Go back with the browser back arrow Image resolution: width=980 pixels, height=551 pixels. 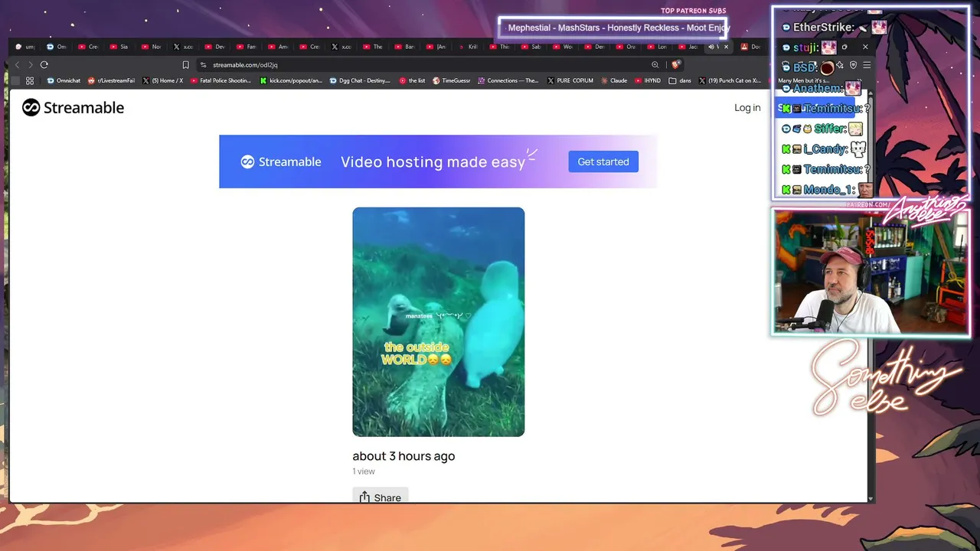(x=17, y=65)
